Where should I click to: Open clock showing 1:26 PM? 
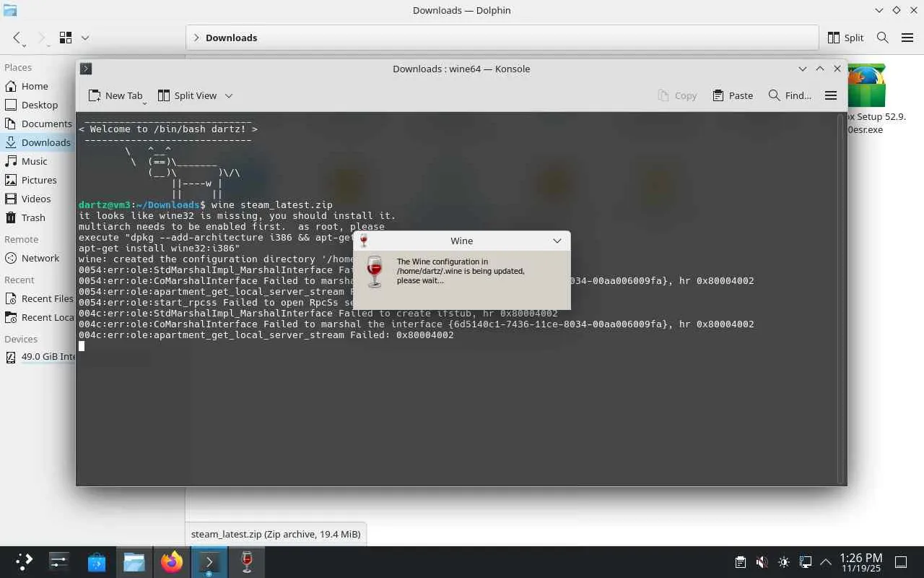861,562
